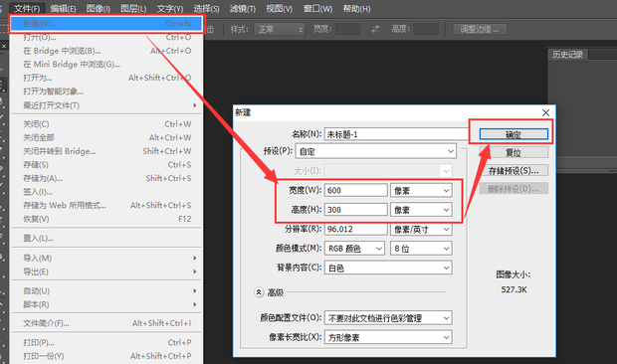Open the width unit dropdown
The height and width of the screenshot is (364, 617).
pos(421,191)
